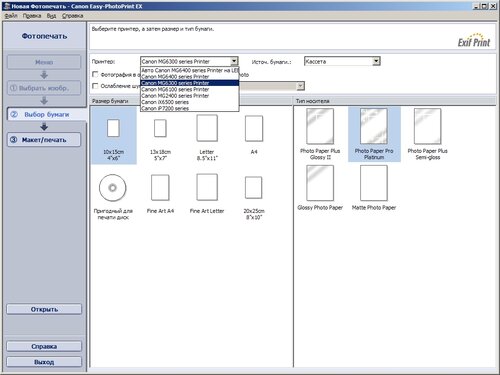The image size is (500, 375).
Task: Select Canon iX6500 series in list
Action: point(190,102)
